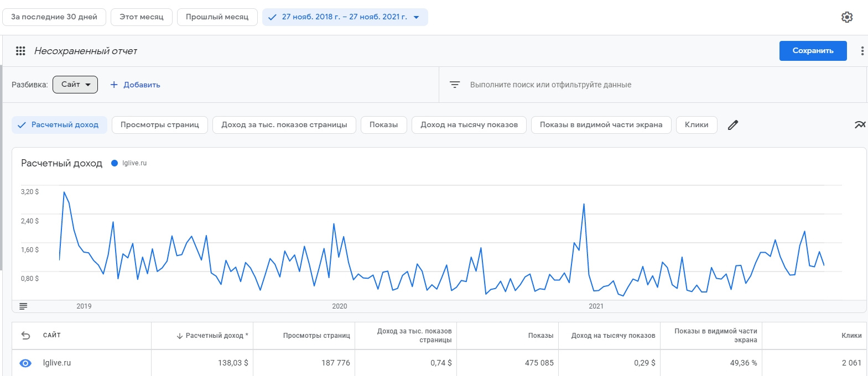
Task: Click the search and filter data field
Action: coord(550,85)
